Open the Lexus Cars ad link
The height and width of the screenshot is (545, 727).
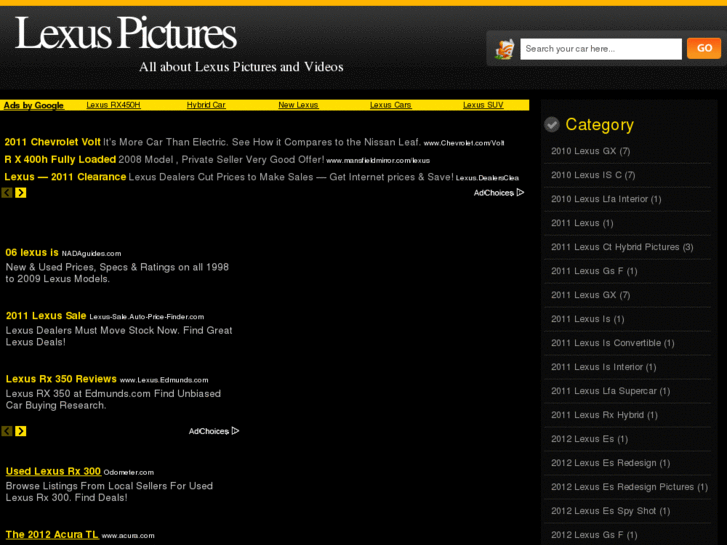tap(390, 105)
